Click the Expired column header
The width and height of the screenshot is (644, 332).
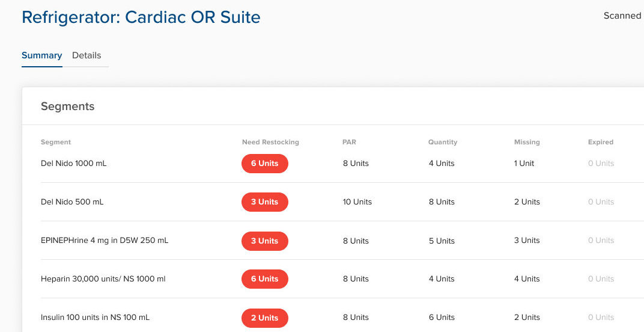(x=601, y=143)
